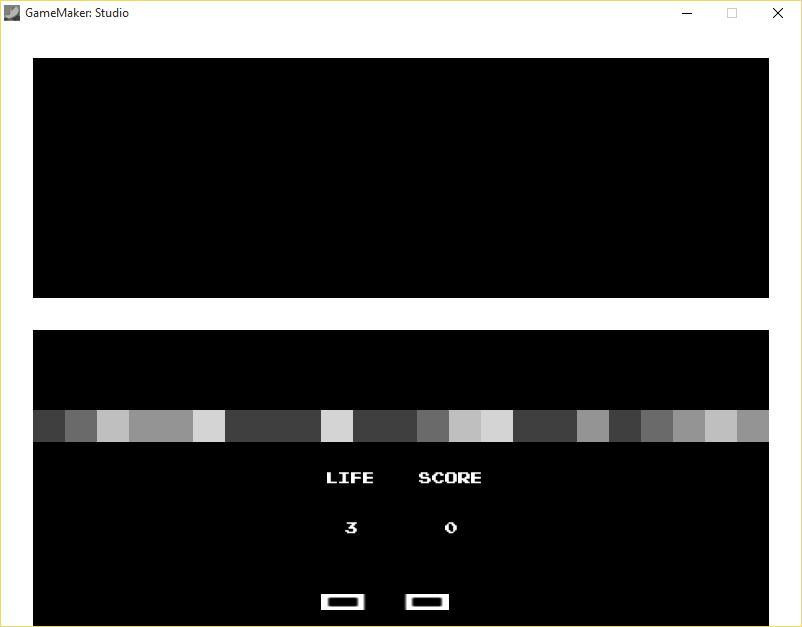This screenshot has height=627, width=802.
Task: Click the "LIFE" label
Action: tap(350, 478)
